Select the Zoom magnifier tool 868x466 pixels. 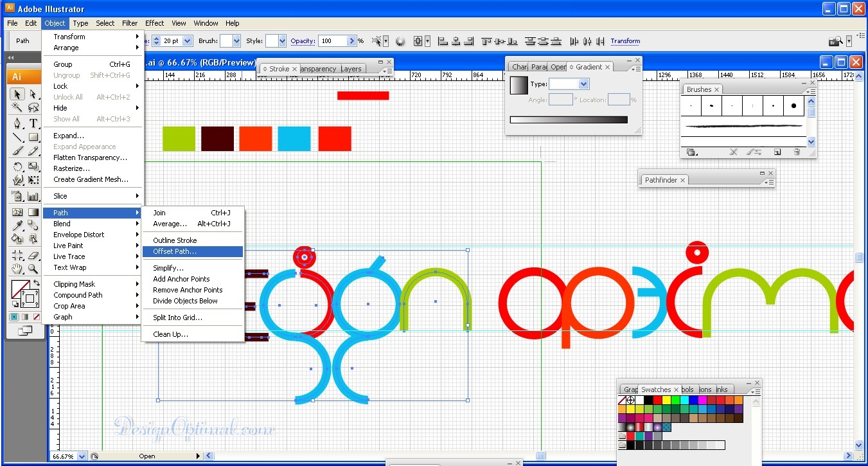pos(33,269)
